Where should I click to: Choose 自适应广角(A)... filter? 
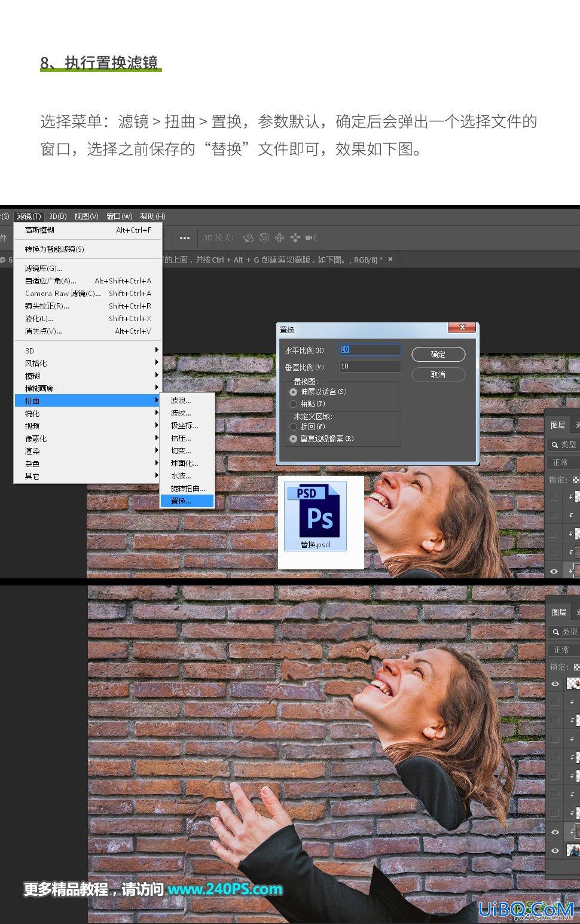[87, 280]
